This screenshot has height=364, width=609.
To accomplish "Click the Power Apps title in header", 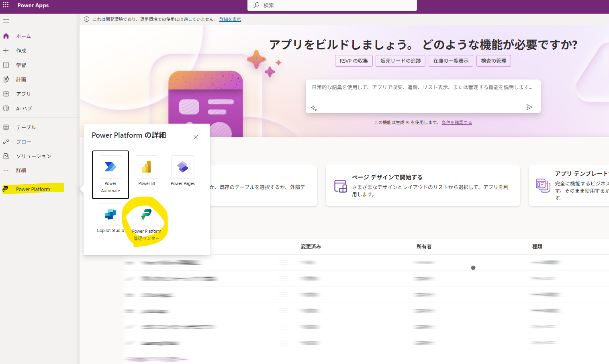I will point(33,5).
